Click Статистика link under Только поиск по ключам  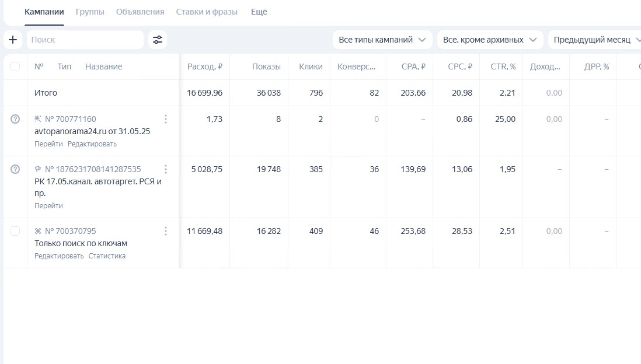107,256
